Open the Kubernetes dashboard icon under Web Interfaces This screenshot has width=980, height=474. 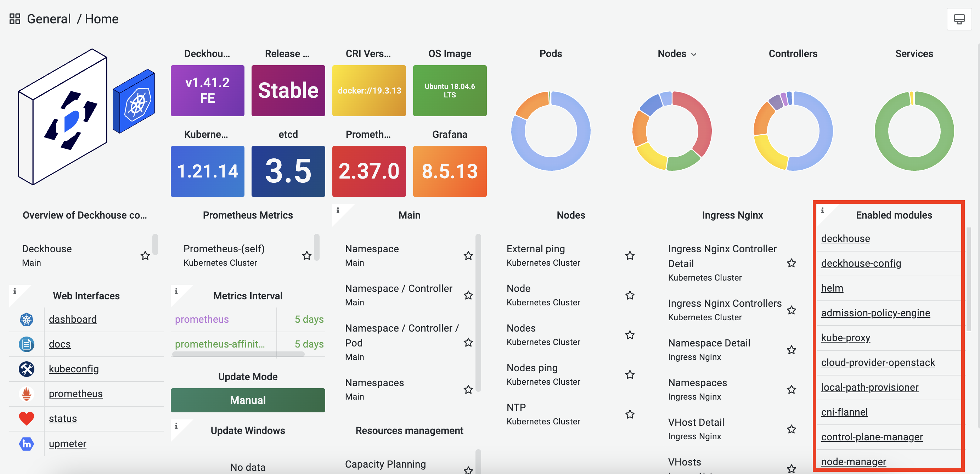click(26, 319)
